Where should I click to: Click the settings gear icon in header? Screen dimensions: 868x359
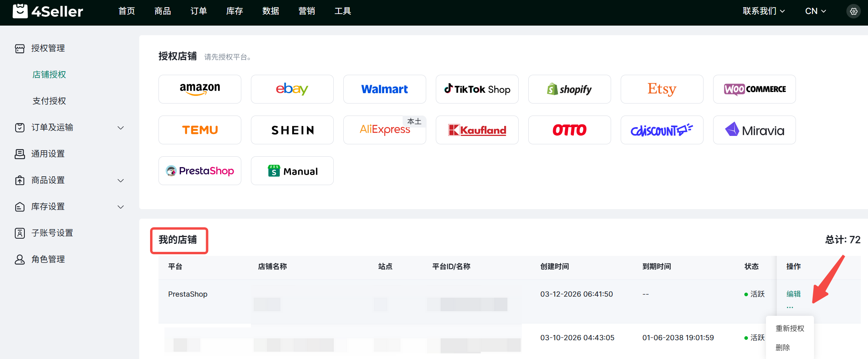point(854,11)
